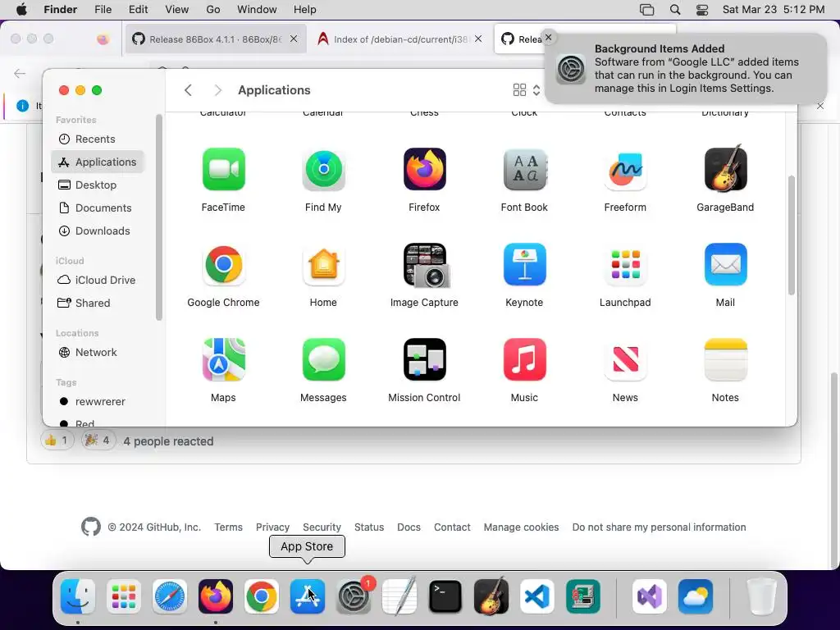Screen dimensions: 840x630
Task: Open Visual Studio Code from the Dock
Action: click(537, 596)
